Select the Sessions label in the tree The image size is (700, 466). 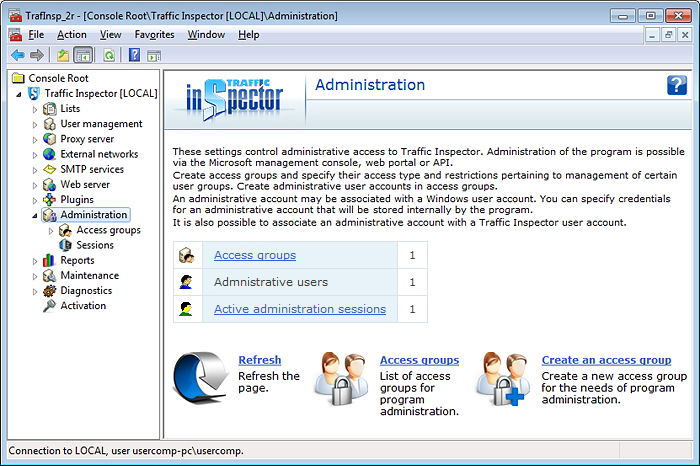click(x=95, y=245)
